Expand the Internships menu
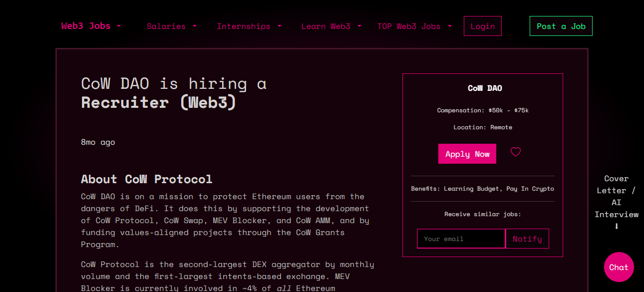Viewport: 644px width, 292px height. coord(249,26)
